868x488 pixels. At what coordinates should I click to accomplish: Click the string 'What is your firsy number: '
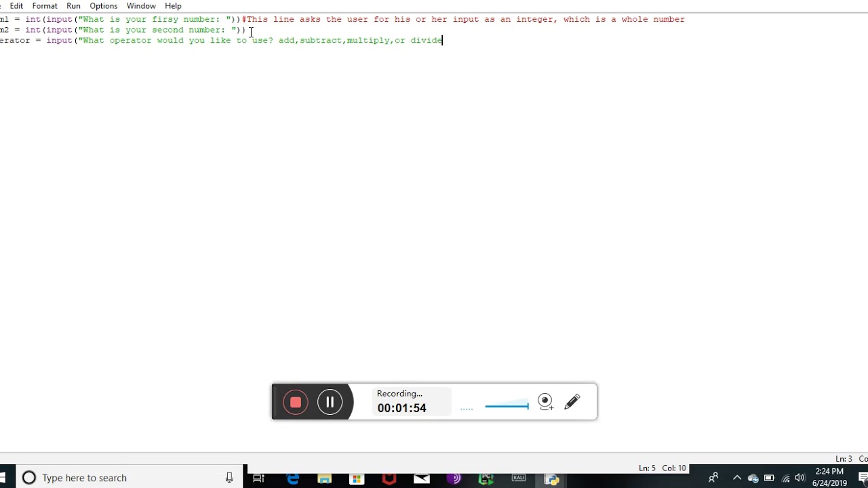pyautogui.click(x=155, y=19)
